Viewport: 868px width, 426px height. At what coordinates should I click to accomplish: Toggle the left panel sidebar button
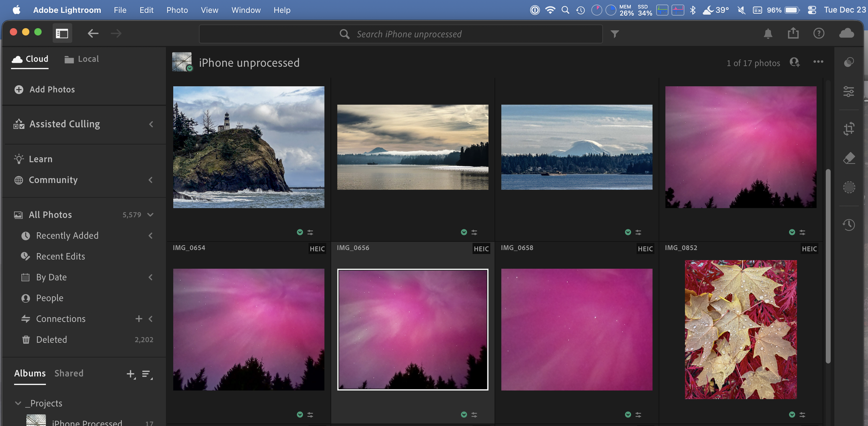[62, 33]
